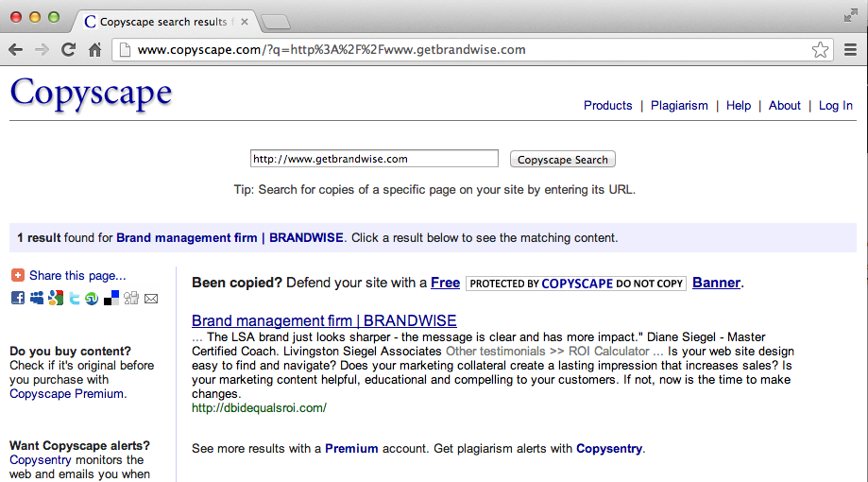Bookmark page using the star icon

click(820, 50)
